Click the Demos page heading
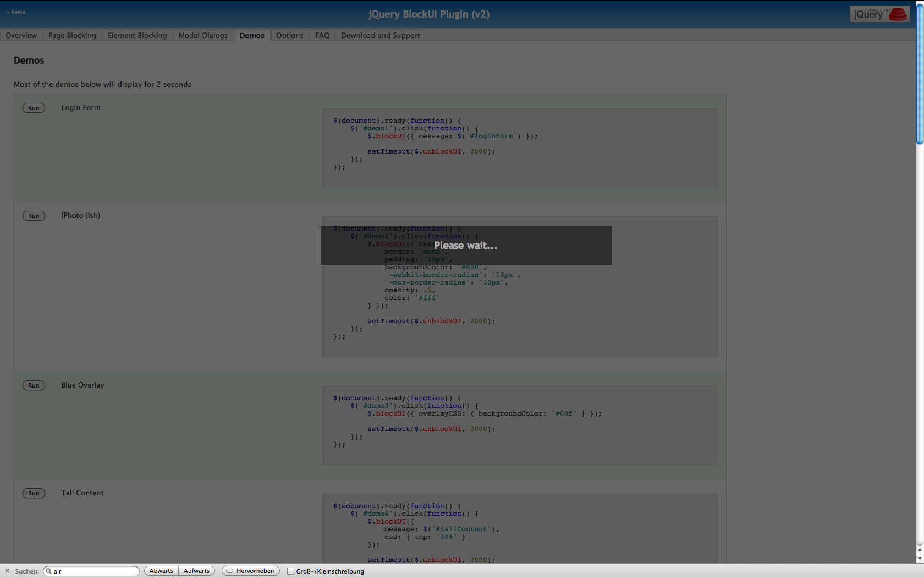The height and width of the screenshot is (578, 924). pyautogui.click(x=29, y=61)
